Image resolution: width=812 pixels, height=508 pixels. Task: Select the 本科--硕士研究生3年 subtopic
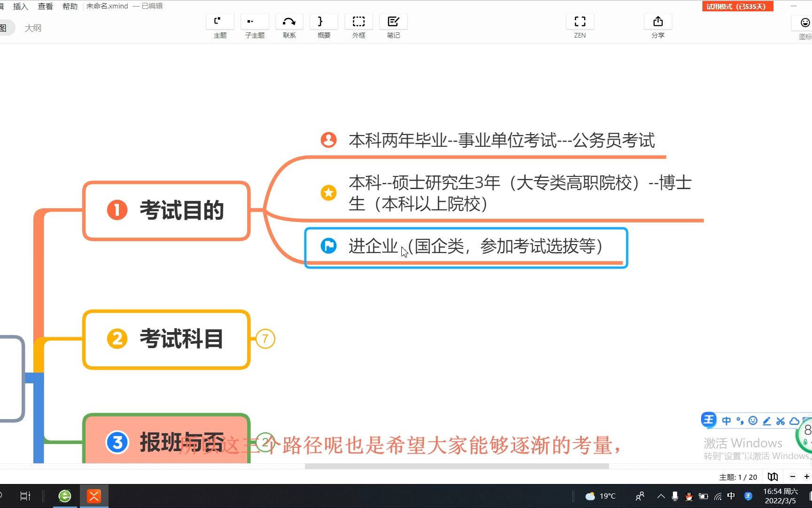[520, 193]
